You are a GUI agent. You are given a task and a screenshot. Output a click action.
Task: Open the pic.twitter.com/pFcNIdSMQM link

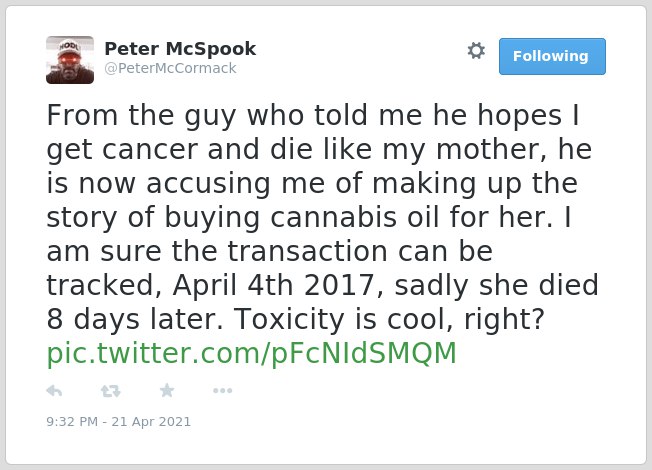(x=252, y=354)
